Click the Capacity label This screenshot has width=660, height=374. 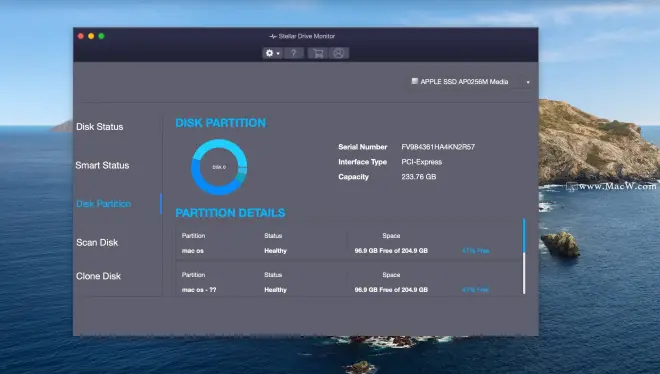354,177
